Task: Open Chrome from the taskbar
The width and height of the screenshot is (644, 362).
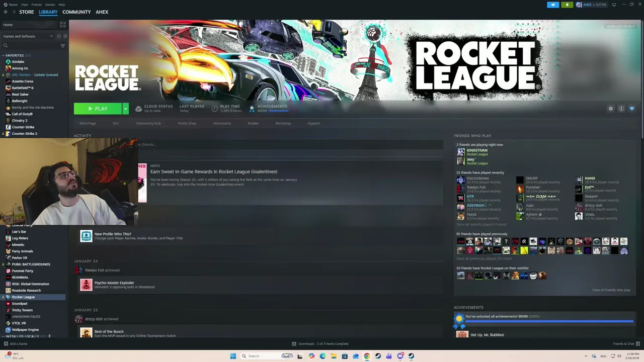Action: point(367,356)
